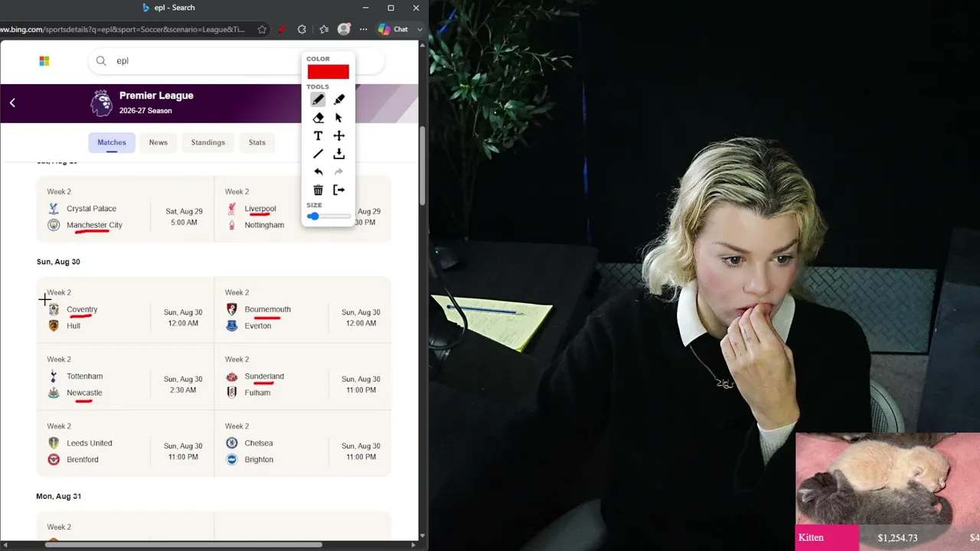The image size is (980, 551).
Task: Click the Sun, Aug 30 date heading
Action: coord(58,262)
